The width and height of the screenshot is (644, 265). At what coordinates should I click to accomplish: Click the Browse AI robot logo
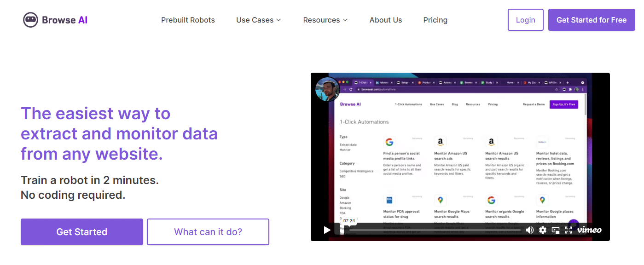tap(55, 20)
